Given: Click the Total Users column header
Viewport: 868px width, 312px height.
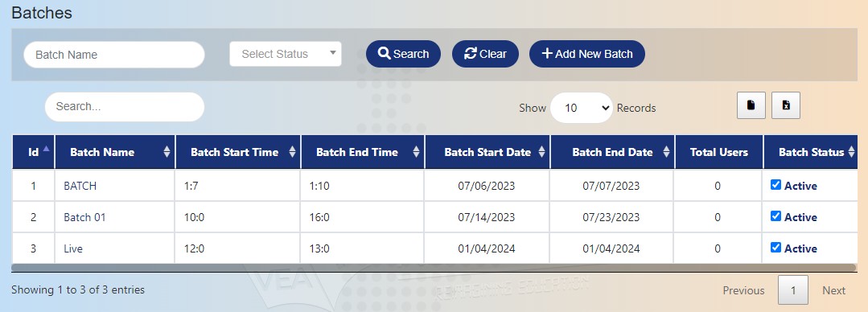Looking at the screenshot, I should click(718, 152).
